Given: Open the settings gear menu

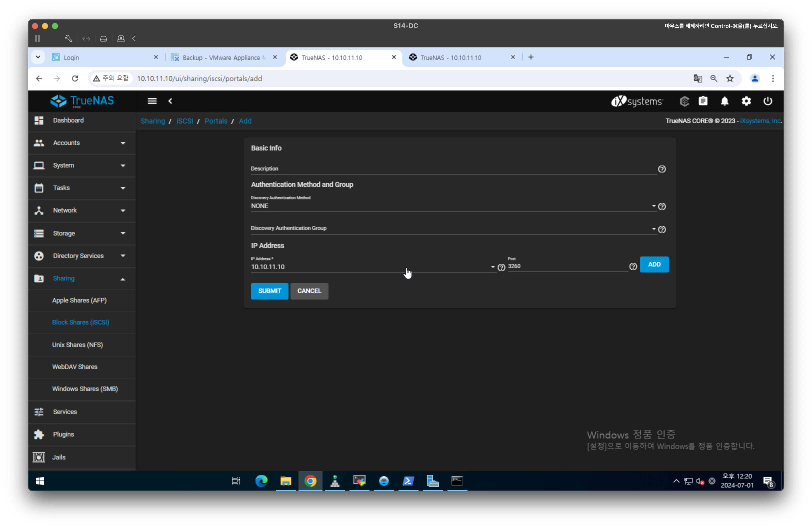Looking at the screenshot, I should click(x=746, y=101).
